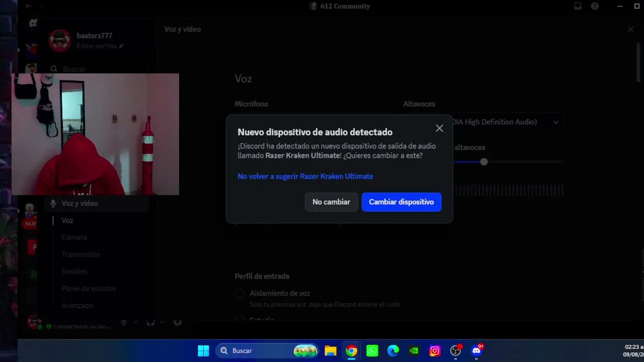Open the Discord inbox icon
The image size is (644, 362).
pyautogui.click(x=578, y=6)
